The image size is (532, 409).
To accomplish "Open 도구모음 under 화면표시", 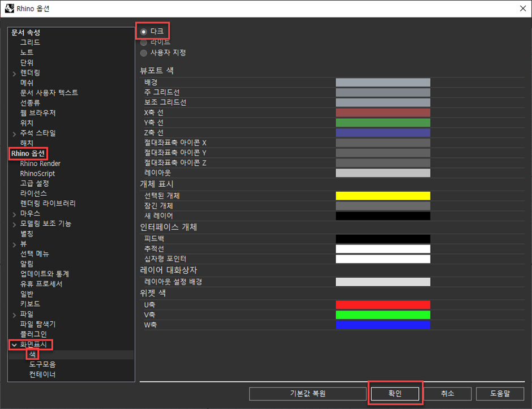I will point(42,364).
